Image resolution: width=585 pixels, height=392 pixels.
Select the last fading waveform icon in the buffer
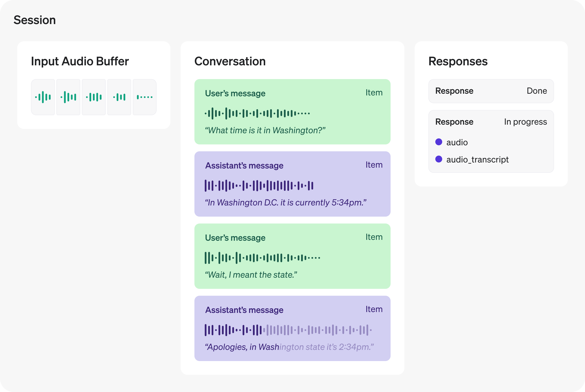(x=145, y=97)
